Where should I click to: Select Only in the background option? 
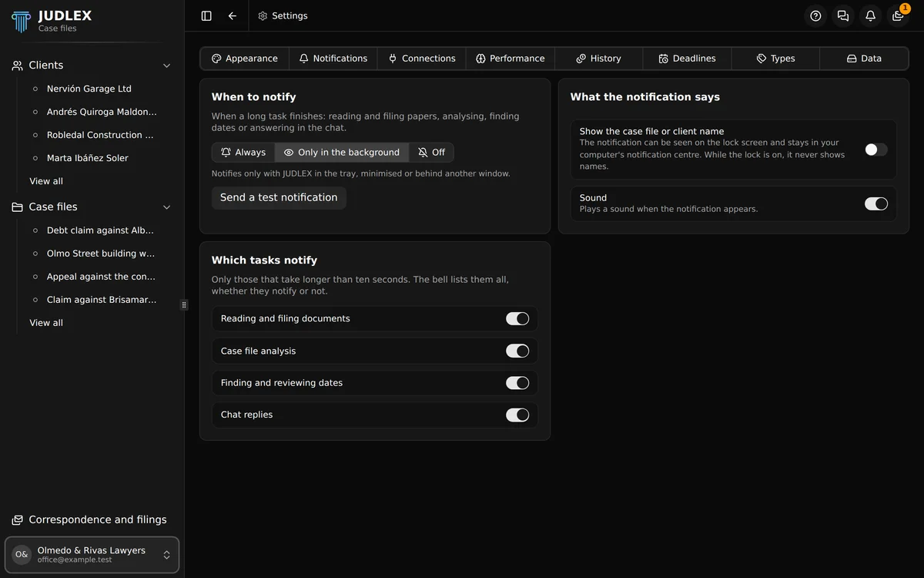pos(342,153)
